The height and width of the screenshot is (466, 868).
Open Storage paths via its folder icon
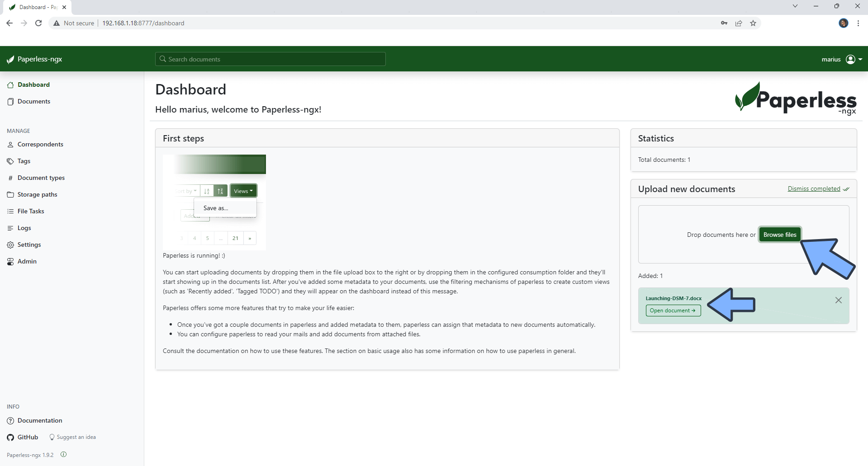tap(10, 194)
